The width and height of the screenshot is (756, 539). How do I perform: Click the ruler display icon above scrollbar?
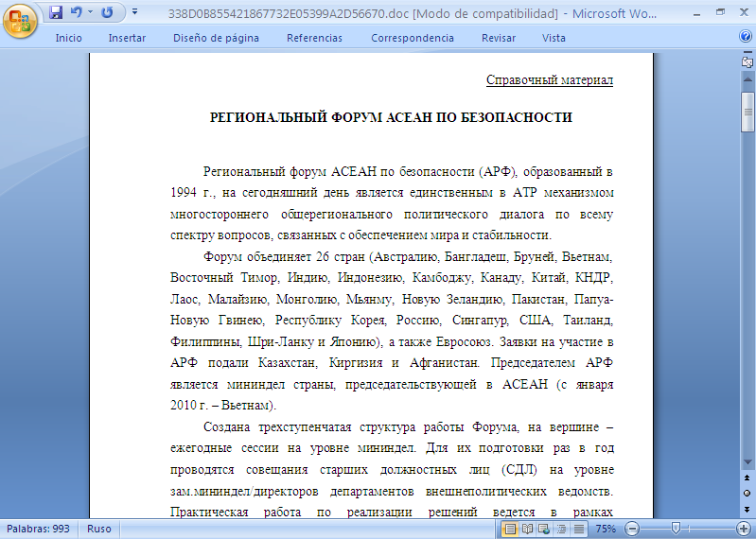[747, 61]
